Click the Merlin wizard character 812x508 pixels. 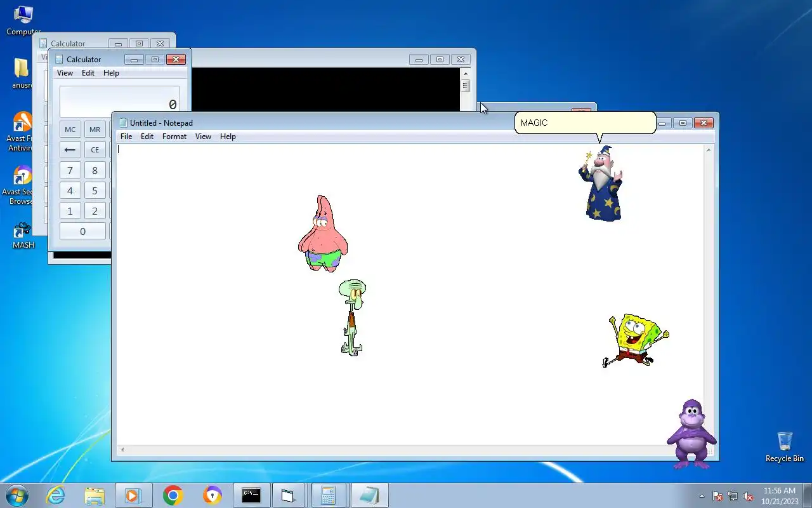[601, 184]
